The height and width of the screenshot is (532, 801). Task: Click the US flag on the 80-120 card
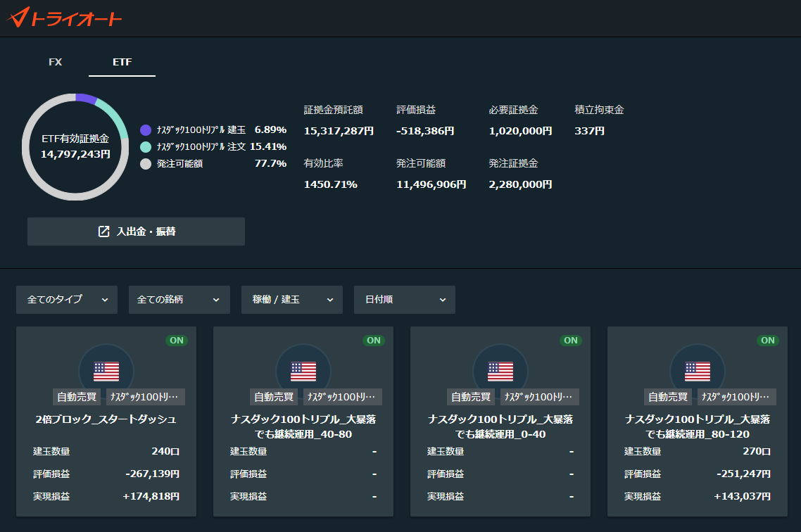(698, 371)
